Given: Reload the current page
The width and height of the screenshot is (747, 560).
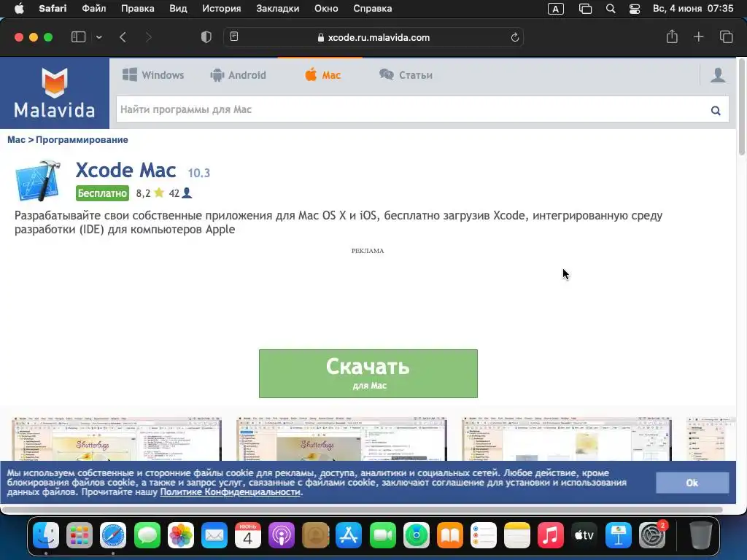Looking at the screenshot, I should (x=514, y=37).
